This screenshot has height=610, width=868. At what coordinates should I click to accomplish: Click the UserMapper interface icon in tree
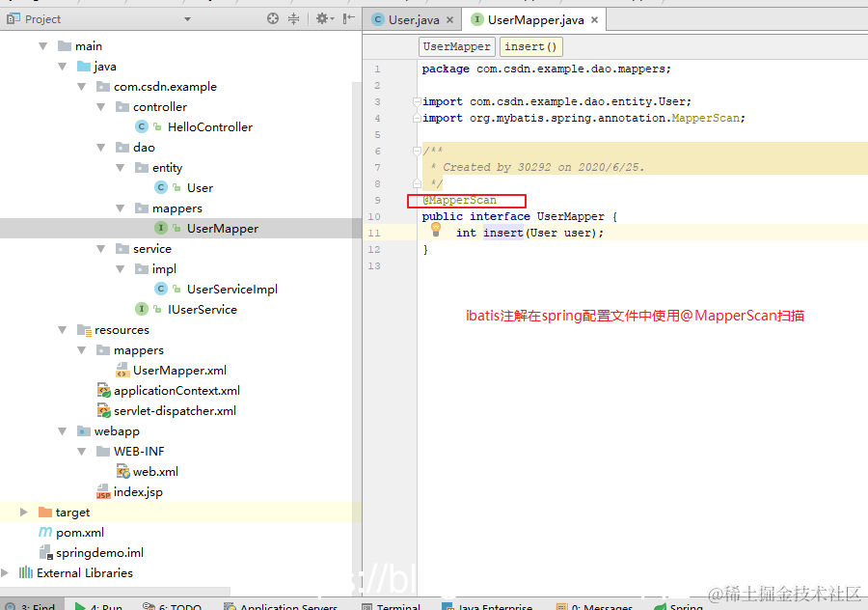(160, 228)
